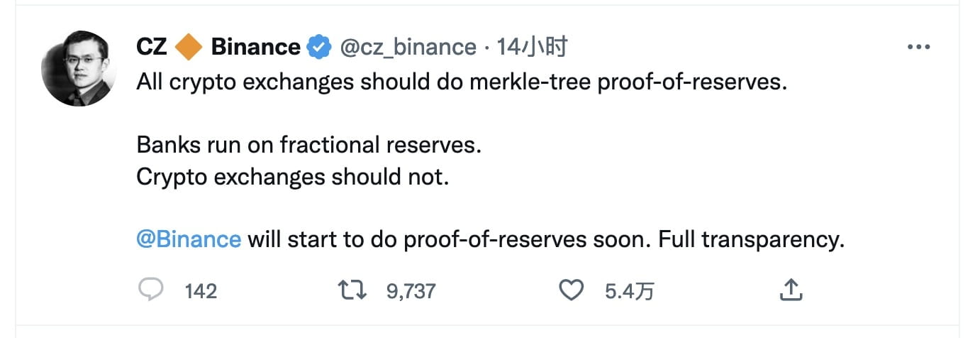Open the @cz_binance handle link
Screen dimensions: 980x338
click(x=408, y=48)
